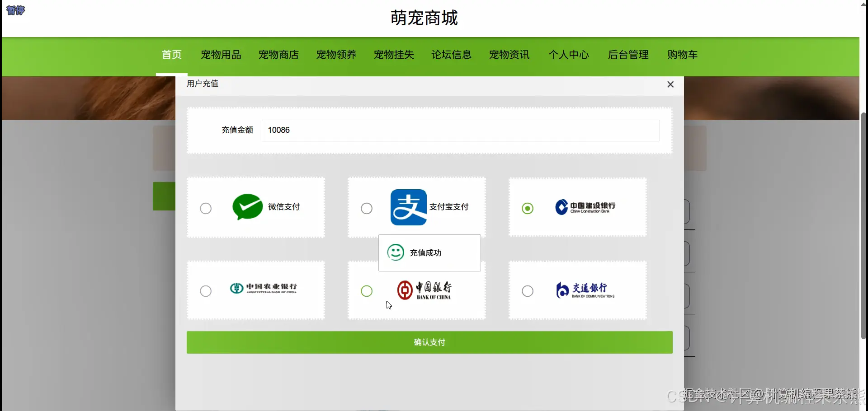Image resolution: width=868 pixels, height=411 pixels.
Task: Click the blue Alipay logo icon
Action: 409,207
